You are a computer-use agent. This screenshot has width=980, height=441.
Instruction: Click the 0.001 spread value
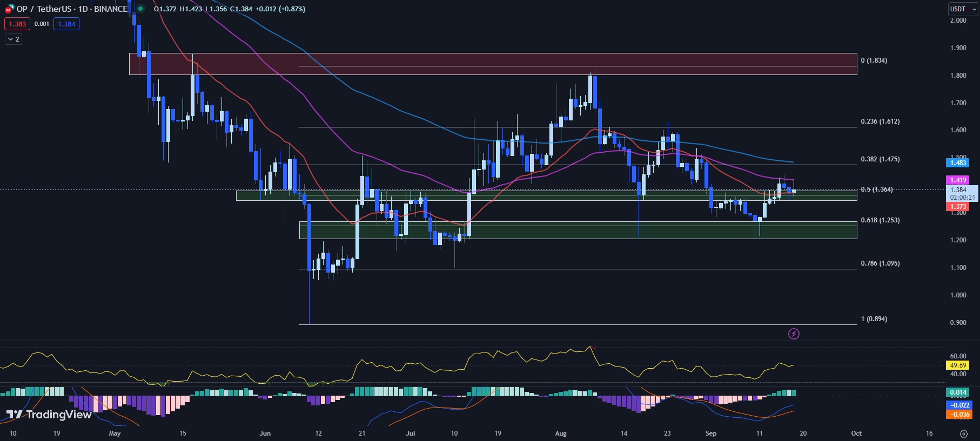click(42, 24)
